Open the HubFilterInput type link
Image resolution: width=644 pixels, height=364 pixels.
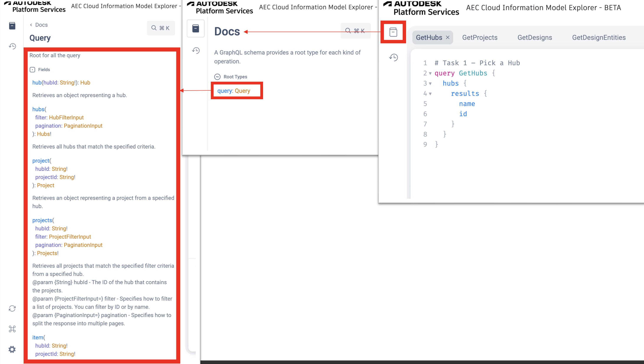click(66, 117)
